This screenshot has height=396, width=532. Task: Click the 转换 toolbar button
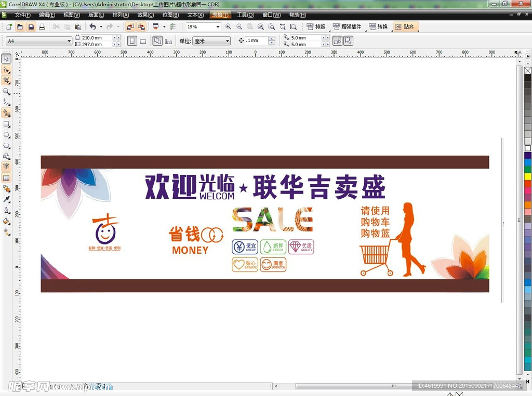[378, 26]
